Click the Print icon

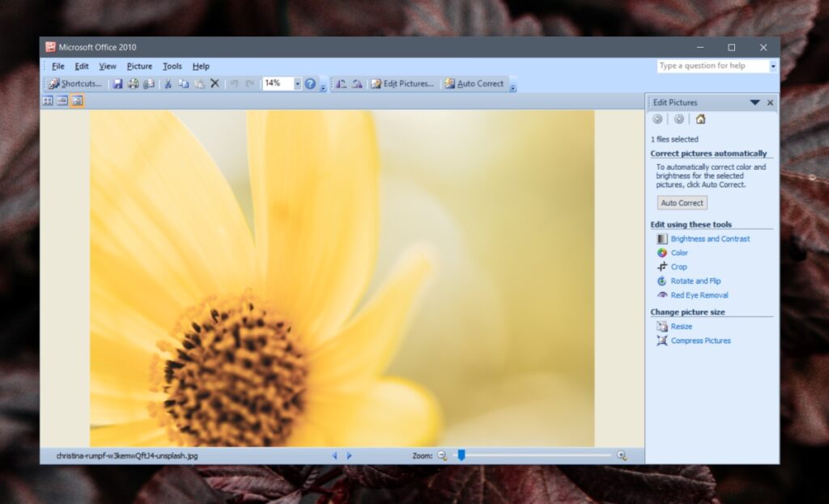pyautogui.click(x=132, y=83)
